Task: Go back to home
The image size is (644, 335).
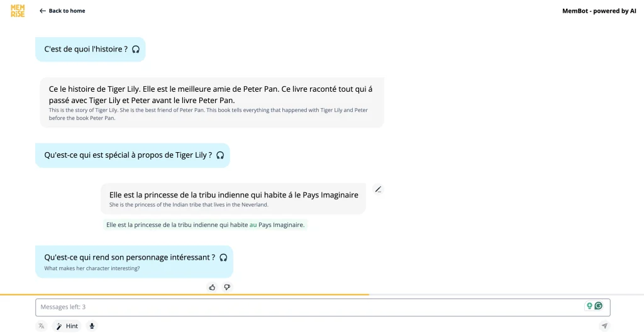Action: click(62, 11)
